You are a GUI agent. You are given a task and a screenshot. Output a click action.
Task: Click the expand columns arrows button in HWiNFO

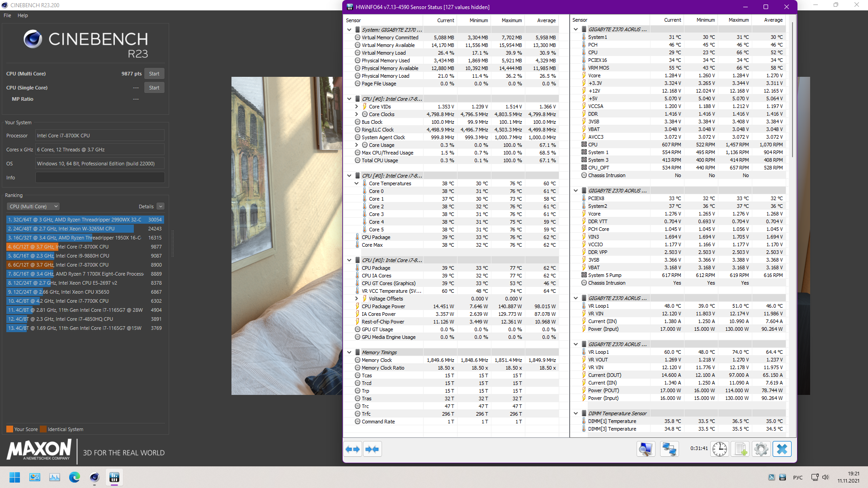click(x=353, y=449)
